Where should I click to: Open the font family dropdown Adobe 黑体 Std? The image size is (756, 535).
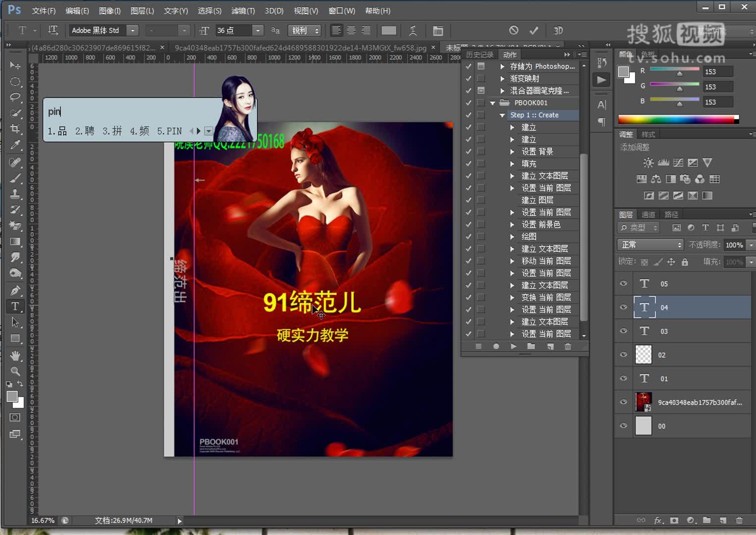132,30
